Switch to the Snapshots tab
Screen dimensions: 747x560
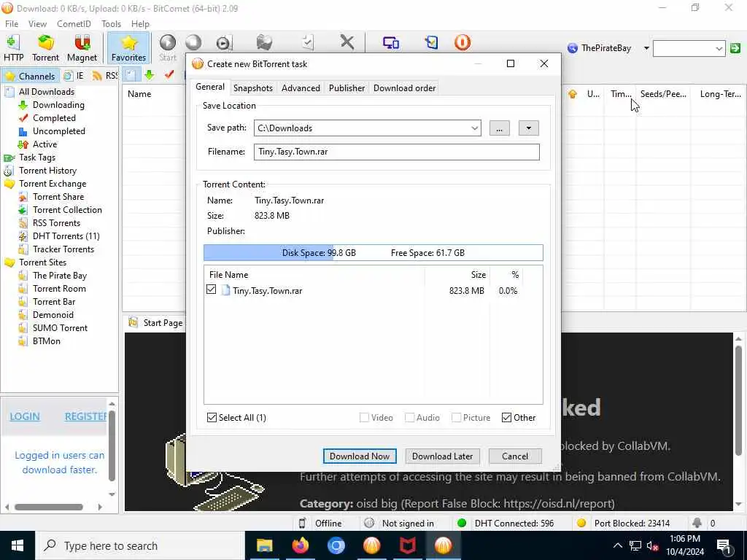(253, 88)
